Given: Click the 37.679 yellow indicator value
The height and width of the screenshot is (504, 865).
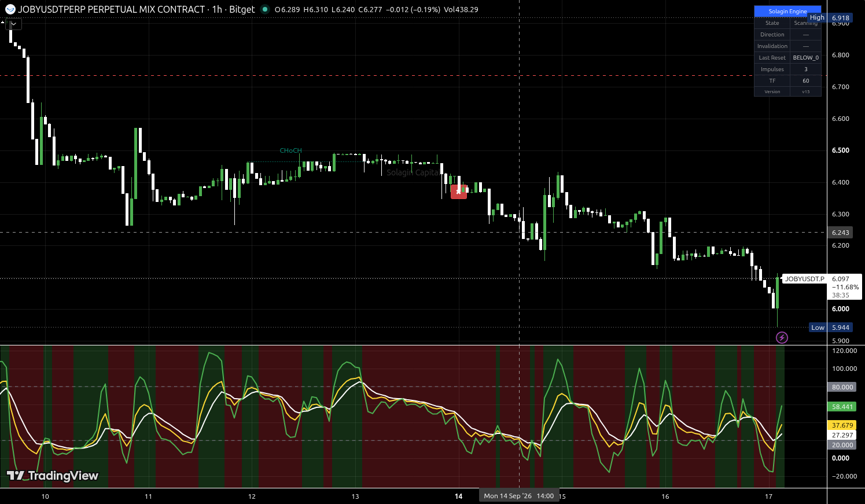Looking at the screenshot, I should point(842,425).
